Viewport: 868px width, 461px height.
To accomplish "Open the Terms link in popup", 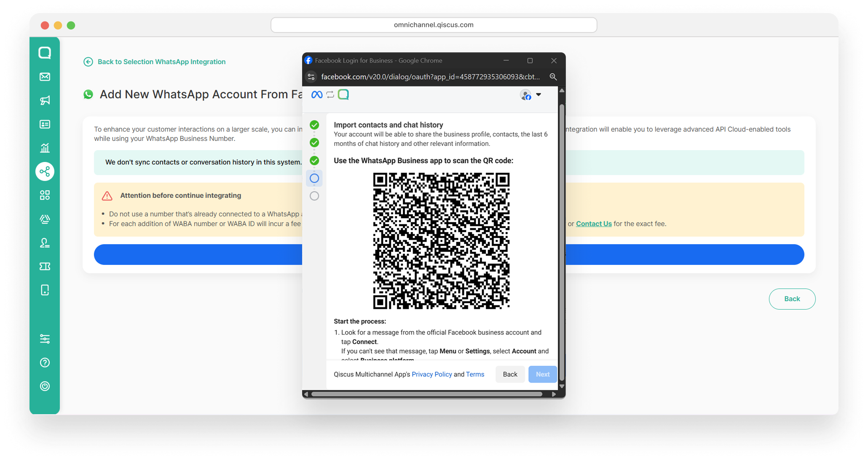I will pyautogui.click(x=475, y=374).
